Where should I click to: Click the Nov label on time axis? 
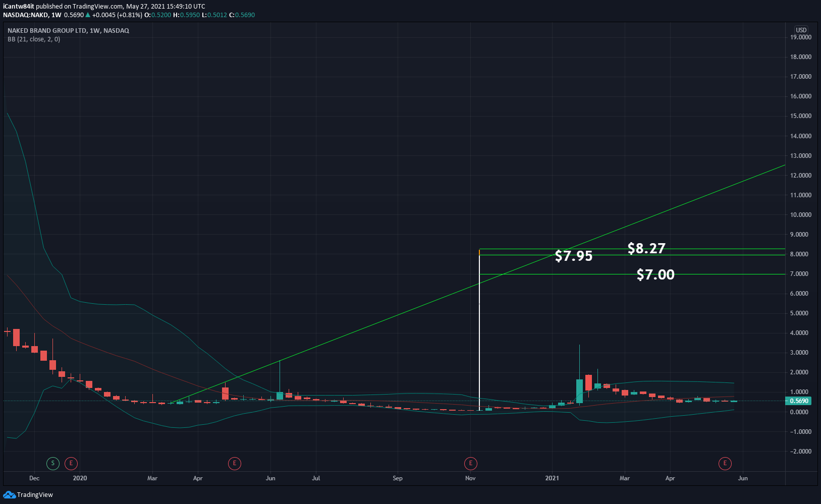[x=470, y=478]
